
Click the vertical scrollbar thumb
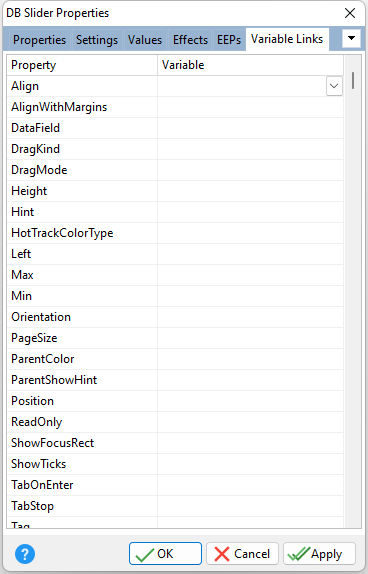(353, 81)
